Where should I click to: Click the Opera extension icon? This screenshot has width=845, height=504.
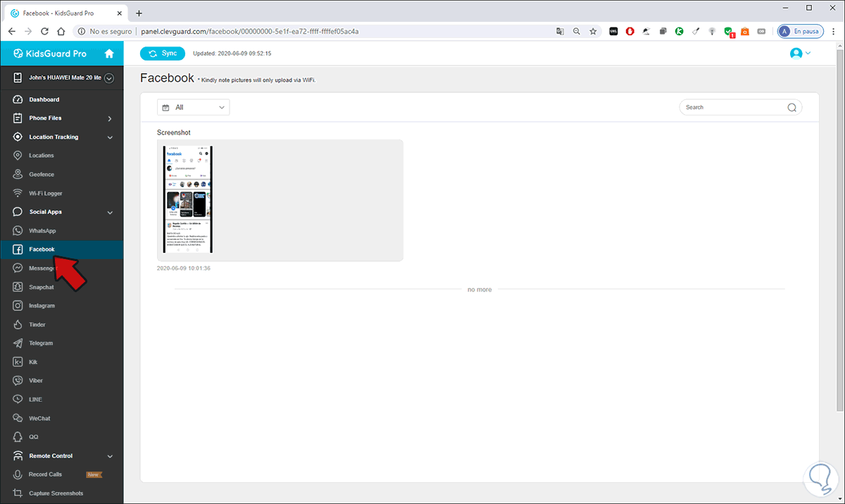coord(630,32)
